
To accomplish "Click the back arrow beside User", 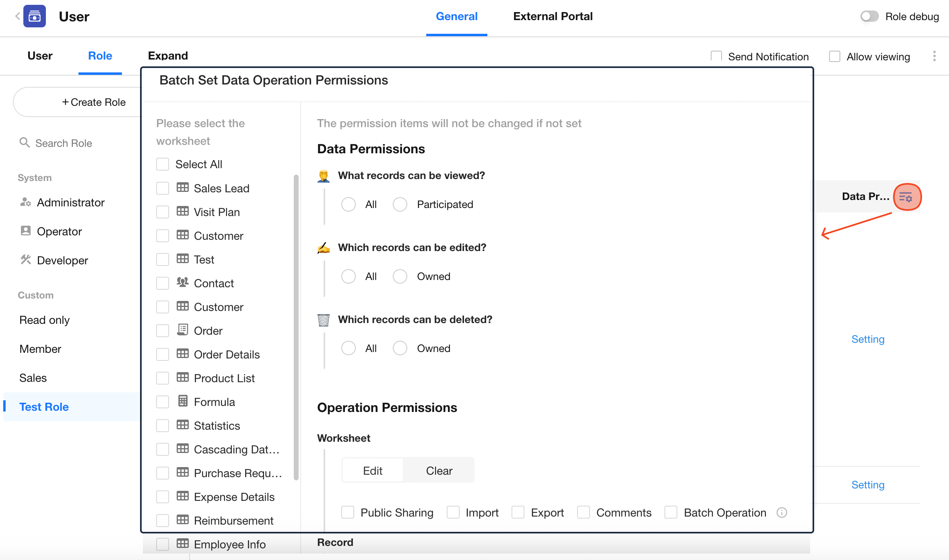I will coord(17,16).
